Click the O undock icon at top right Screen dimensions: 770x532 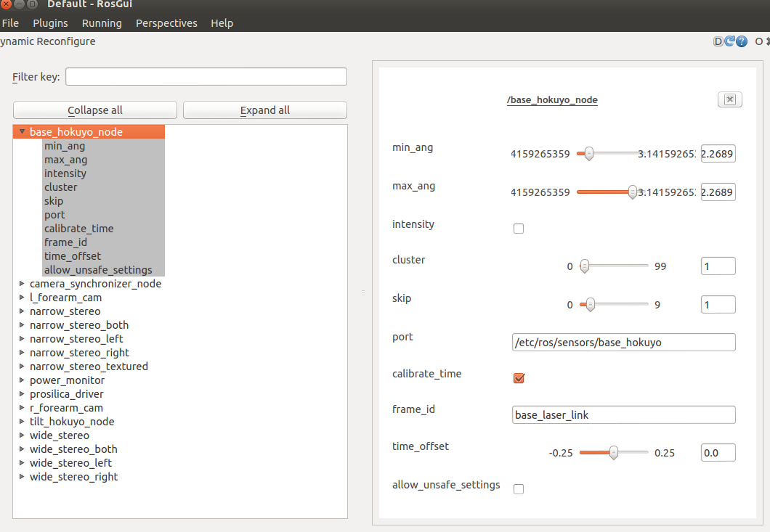[758, 41]
